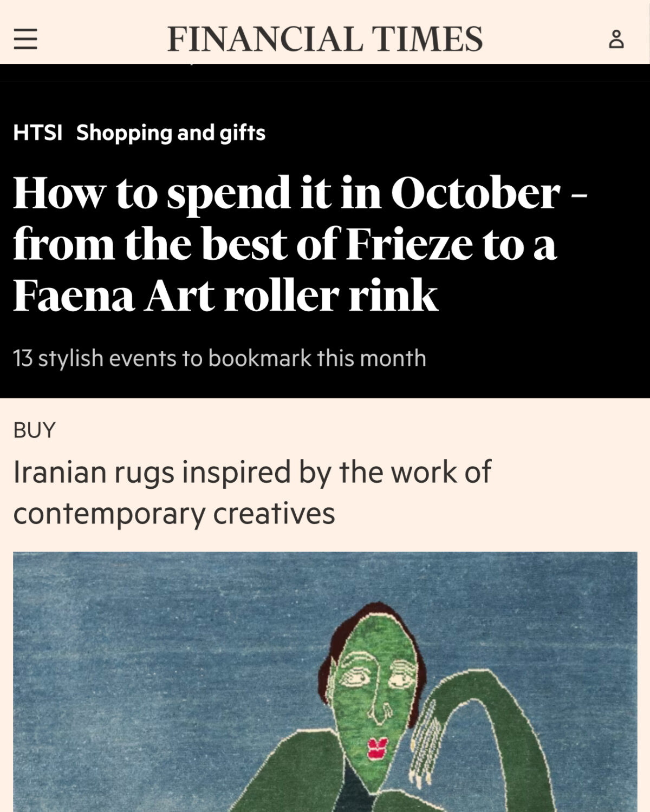The image size is (650, 812).
Task: Go to Financial Times home via logo
Action: pos(325,39)
